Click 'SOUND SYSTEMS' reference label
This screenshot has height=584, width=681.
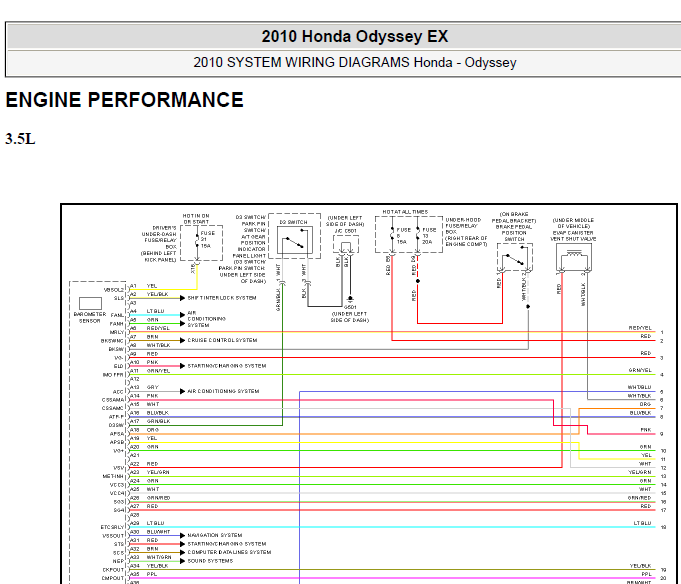click(x=210, y=561)
